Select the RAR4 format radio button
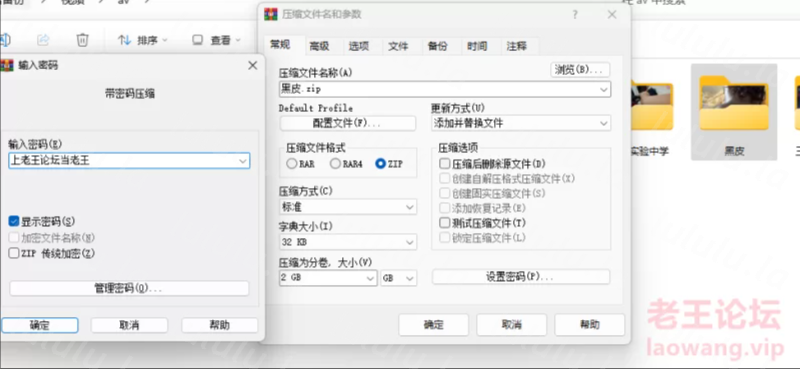The height and width of the screenshot is (369, 800). point(335,164)
